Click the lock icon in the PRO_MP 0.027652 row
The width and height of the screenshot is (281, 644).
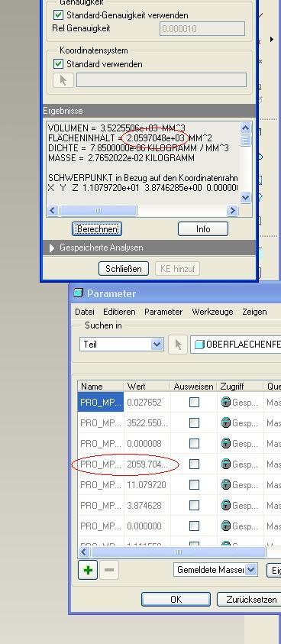225,402
